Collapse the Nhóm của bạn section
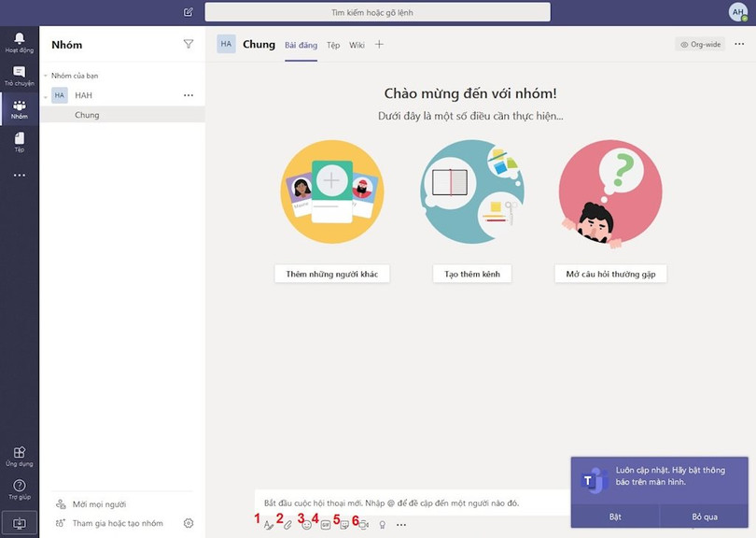 tap(45, 74)
